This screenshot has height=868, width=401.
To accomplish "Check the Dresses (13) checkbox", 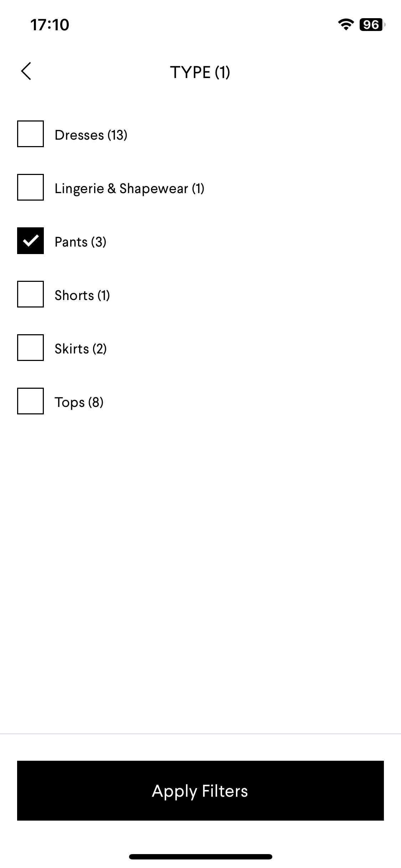I will point(30,134).
